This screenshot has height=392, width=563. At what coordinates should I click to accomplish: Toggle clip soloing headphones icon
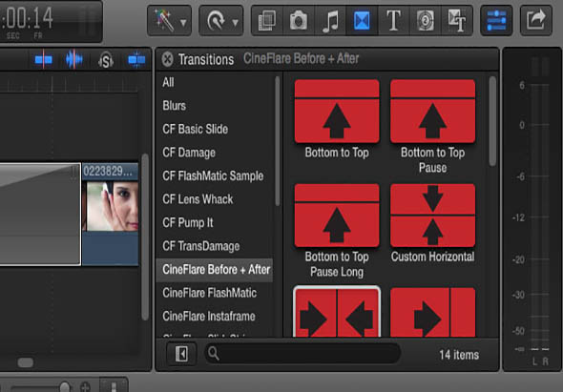[x=106, y=60]
